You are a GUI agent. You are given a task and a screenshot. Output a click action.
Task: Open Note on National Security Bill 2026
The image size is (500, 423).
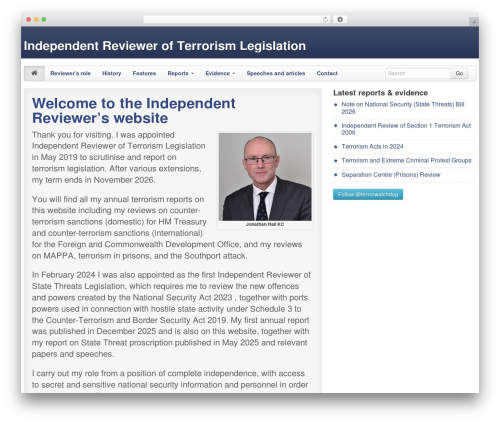click(403, 108)
